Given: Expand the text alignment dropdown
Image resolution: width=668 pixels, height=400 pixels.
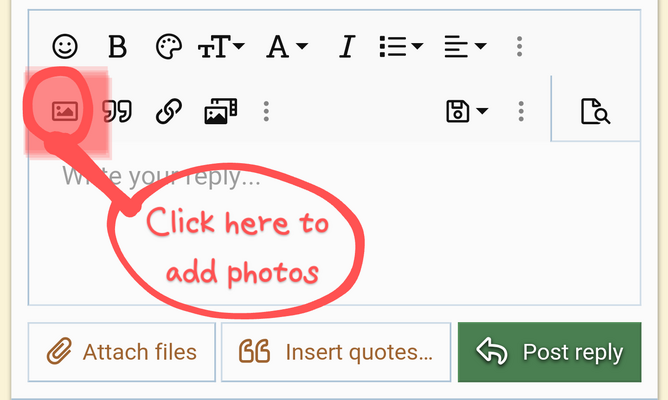Looking at the screenshot, I should click(465, 46).
